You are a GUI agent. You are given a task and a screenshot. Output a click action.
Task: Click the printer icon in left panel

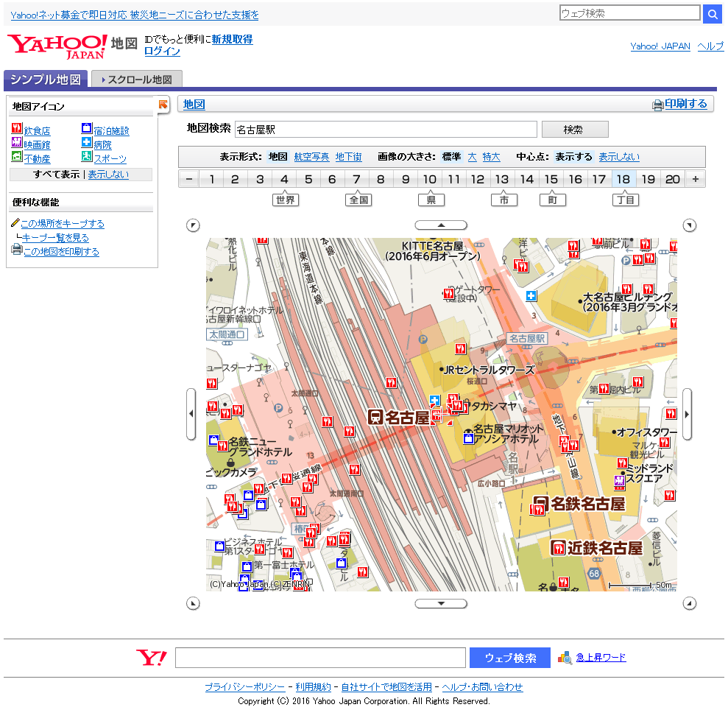coord(17,250)
